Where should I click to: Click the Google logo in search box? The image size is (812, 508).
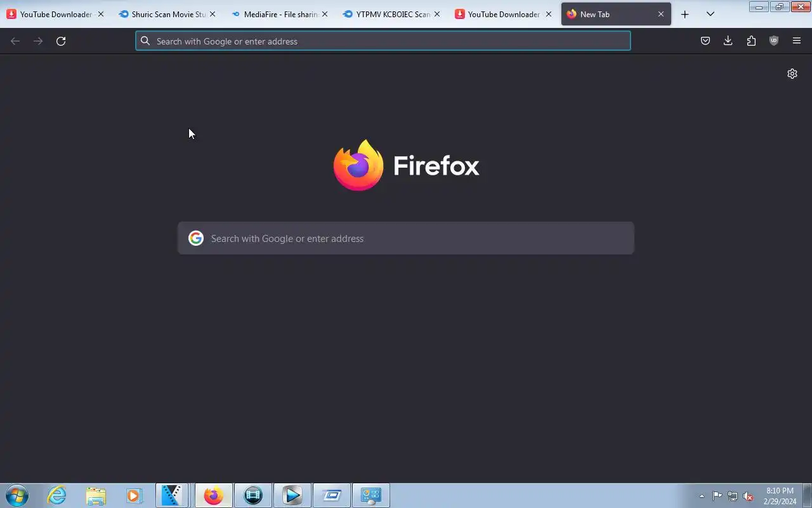[196, 238]
